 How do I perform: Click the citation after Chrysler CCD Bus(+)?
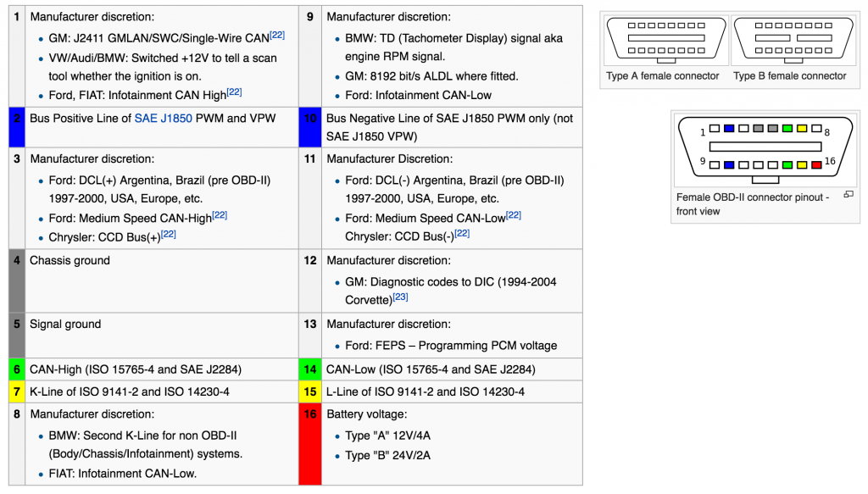coord(168,234)
